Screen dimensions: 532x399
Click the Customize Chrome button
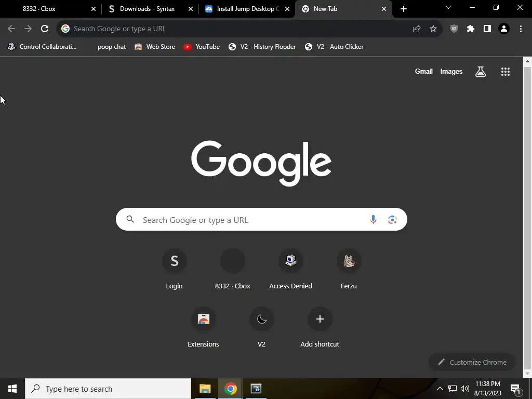472,362
